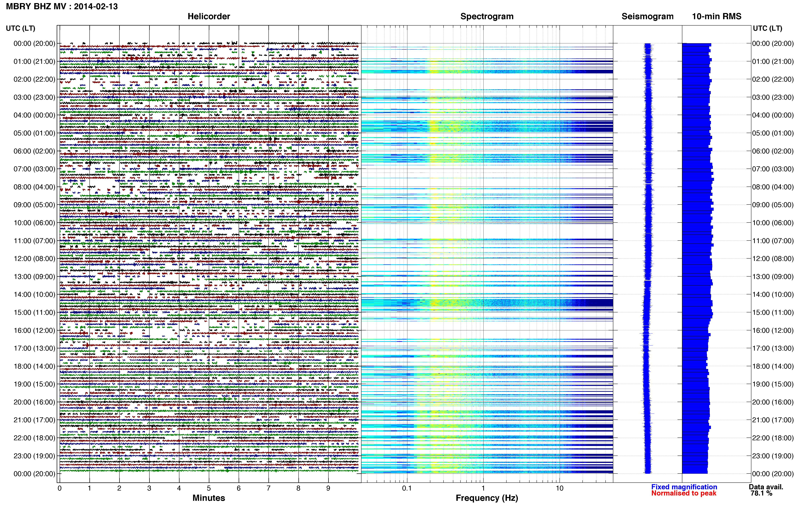Click the 14:00 (10:00) label beside the RMS panel

point(773,295)
